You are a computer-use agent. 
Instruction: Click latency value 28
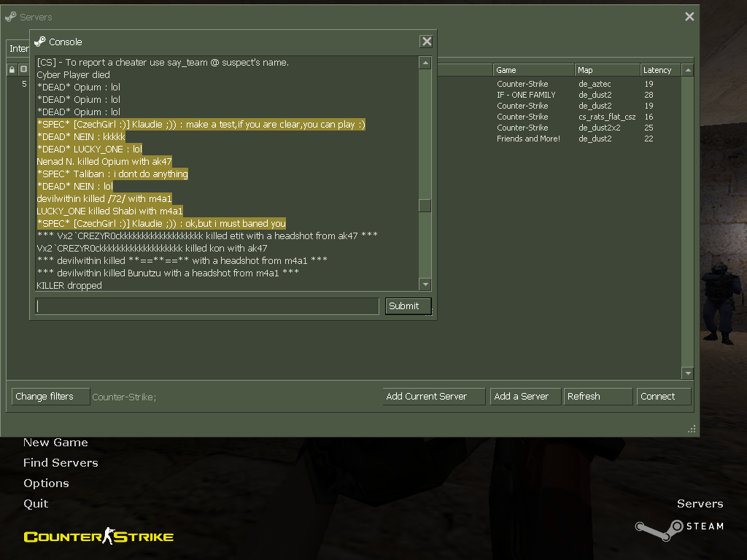click(x=649, y=95)
